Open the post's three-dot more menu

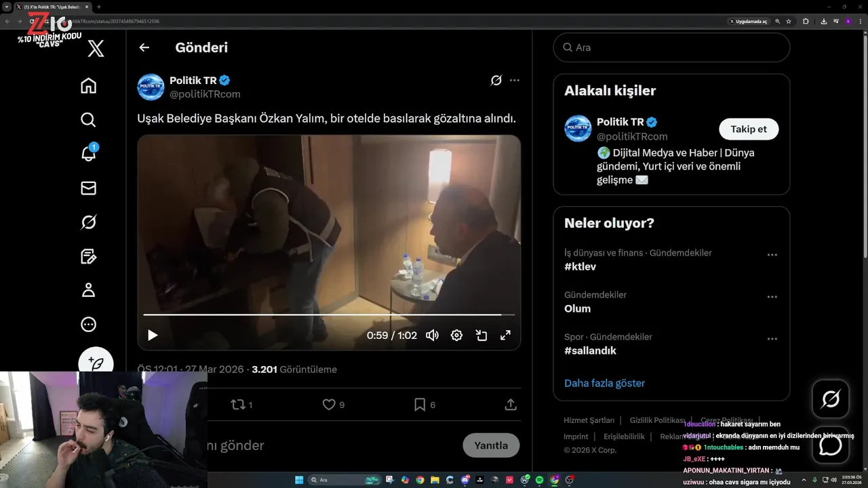click(515, 81)
